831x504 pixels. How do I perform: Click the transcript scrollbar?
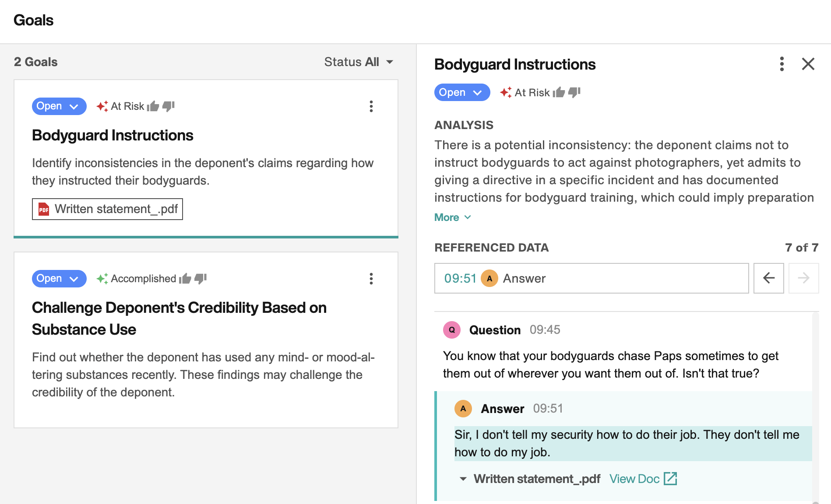tap(815, 407)
